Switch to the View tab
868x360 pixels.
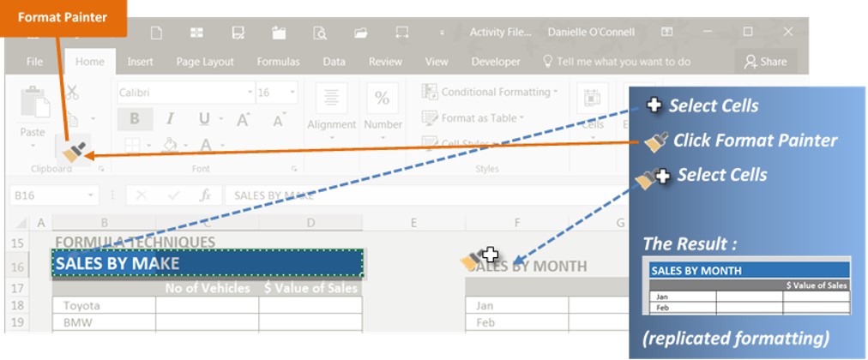click(437, 62)
